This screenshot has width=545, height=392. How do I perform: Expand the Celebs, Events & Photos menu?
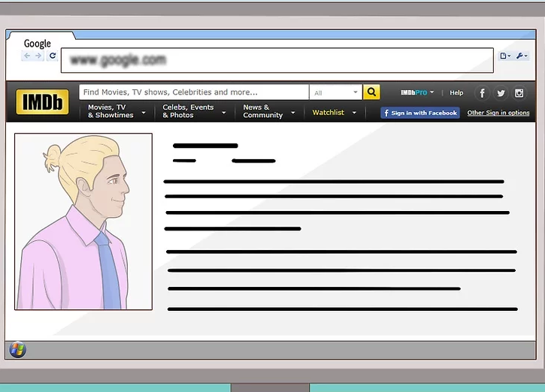(193, 111)
